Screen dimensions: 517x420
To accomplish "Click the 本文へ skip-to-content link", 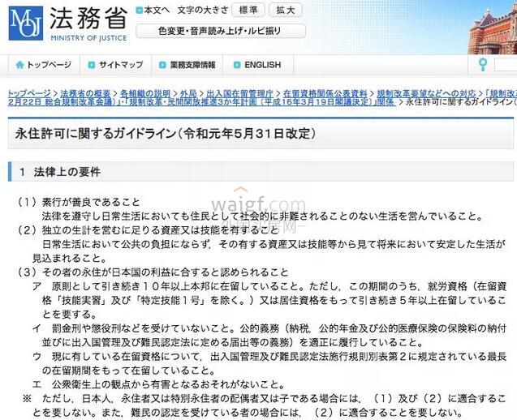I will click(157, 11).
